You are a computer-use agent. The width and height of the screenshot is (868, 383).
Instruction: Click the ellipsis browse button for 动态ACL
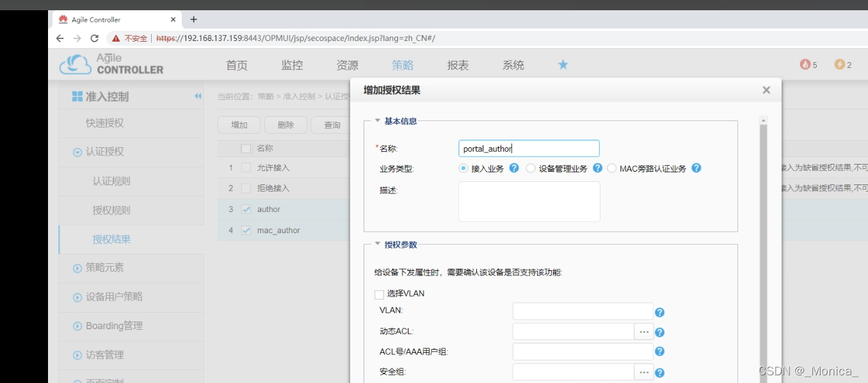(x=644, y=332)
